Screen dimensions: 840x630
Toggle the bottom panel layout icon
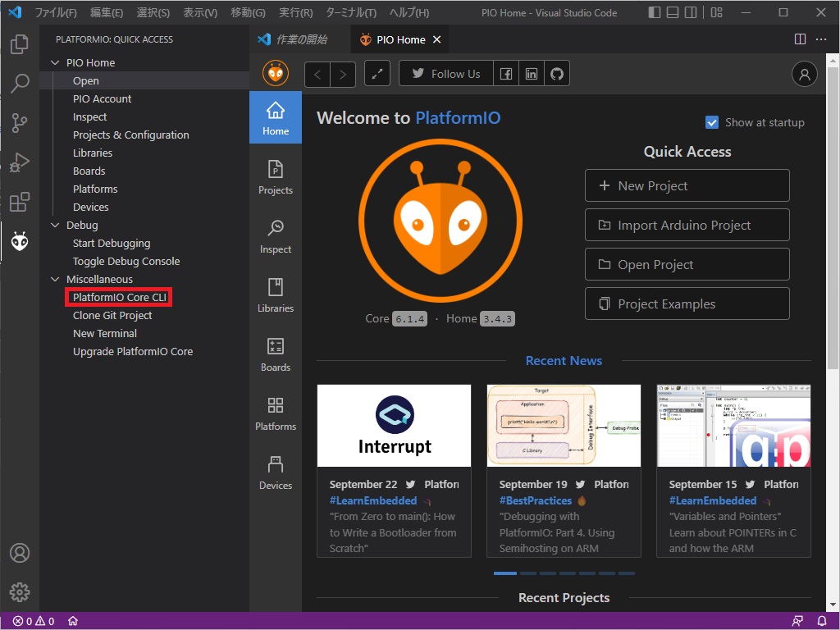point(673,13)
